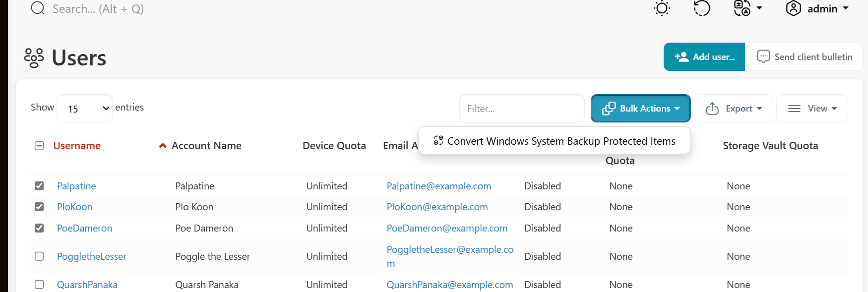Open the entries count dropdown
Screen dimensions: 868x292
coord(85,109)
